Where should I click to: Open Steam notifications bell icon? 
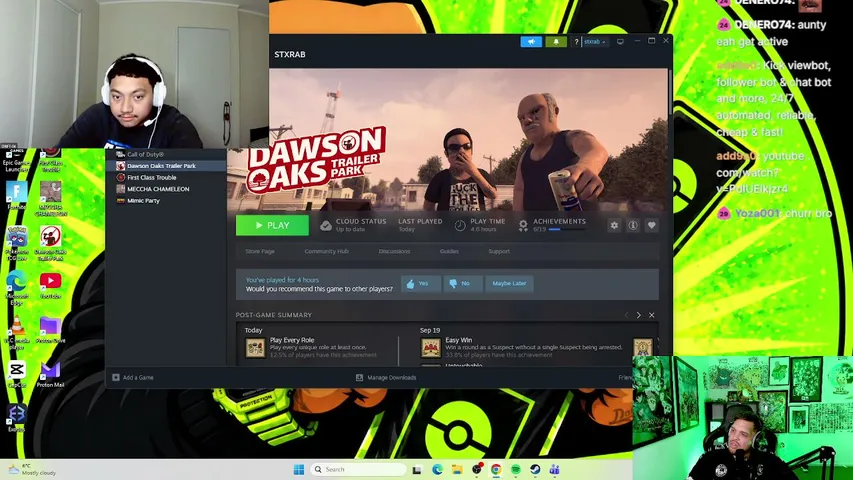(556, 41)
